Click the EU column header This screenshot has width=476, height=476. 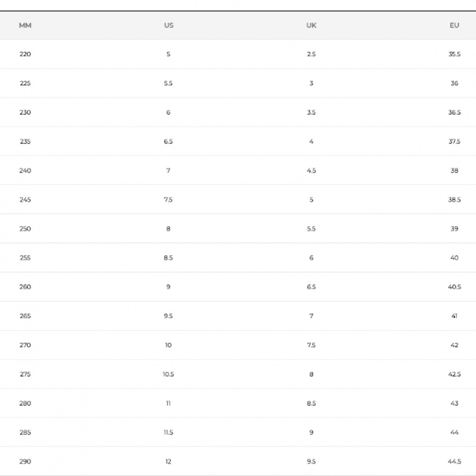click(x=455, y=26)
